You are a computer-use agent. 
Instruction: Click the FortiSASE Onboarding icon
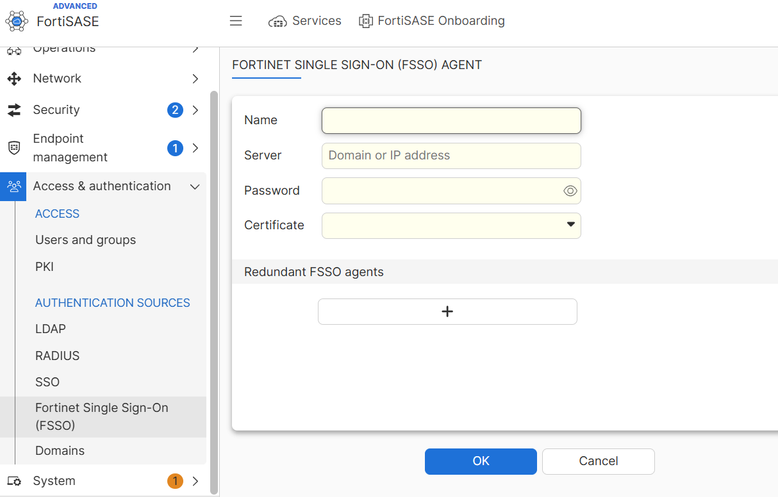pos(366,21)
